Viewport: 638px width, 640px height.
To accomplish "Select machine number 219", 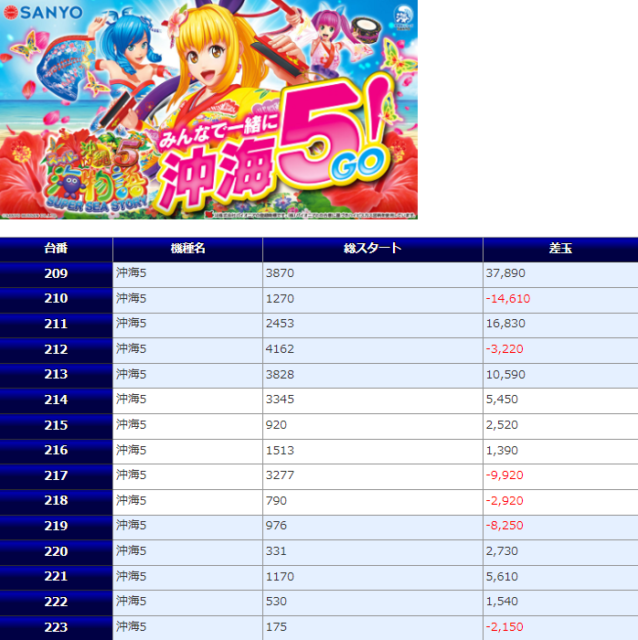I will tap(56, 526).
